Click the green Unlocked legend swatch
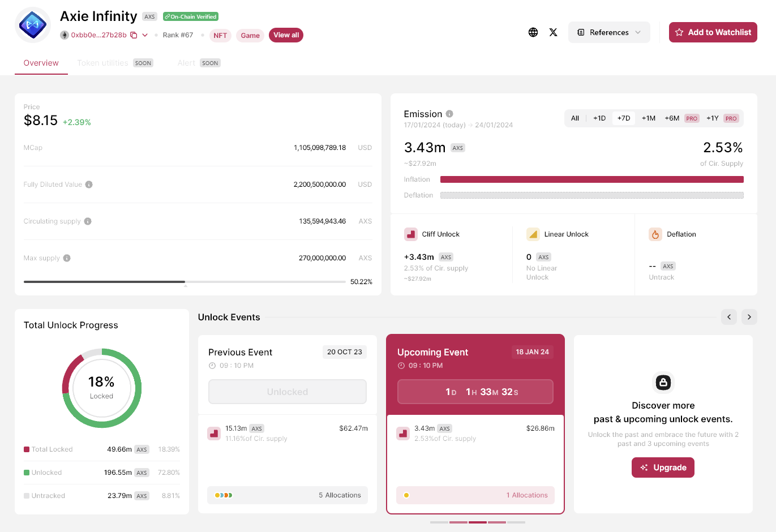The image size is (776, 532). [x=27, y=473]
